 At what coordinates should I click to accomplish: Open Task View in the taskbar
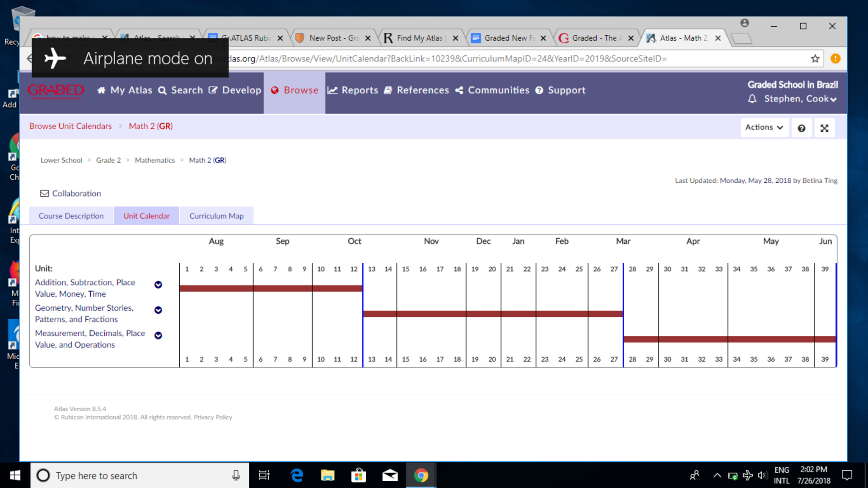tap(264, 475)
